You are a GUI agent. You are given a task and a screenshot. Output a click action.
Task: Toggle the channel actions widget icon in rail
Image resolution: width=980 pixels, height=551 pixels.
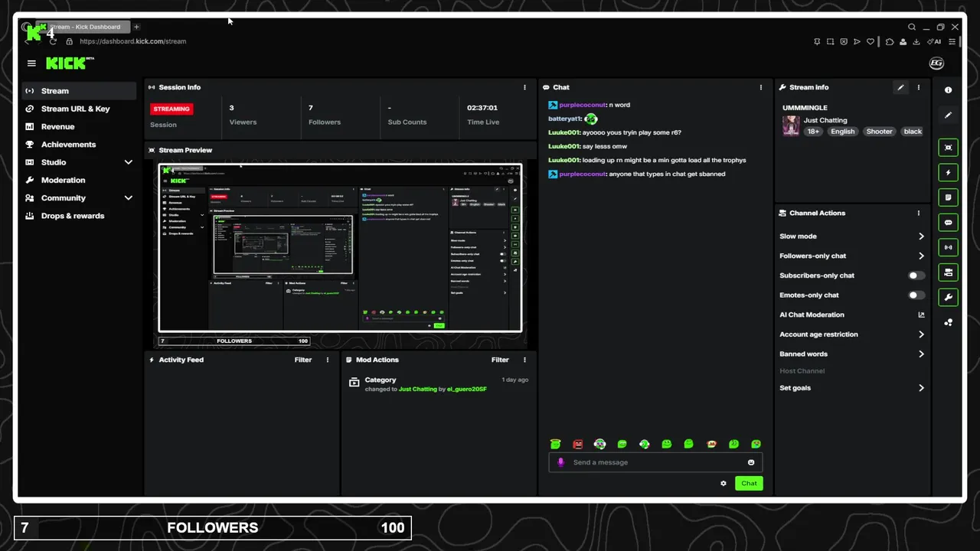(949, 272)
